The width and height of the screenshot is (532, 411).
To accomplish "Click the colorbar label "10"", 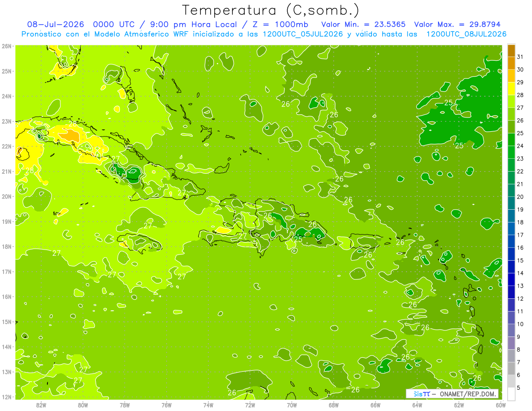I will [520, 324].
